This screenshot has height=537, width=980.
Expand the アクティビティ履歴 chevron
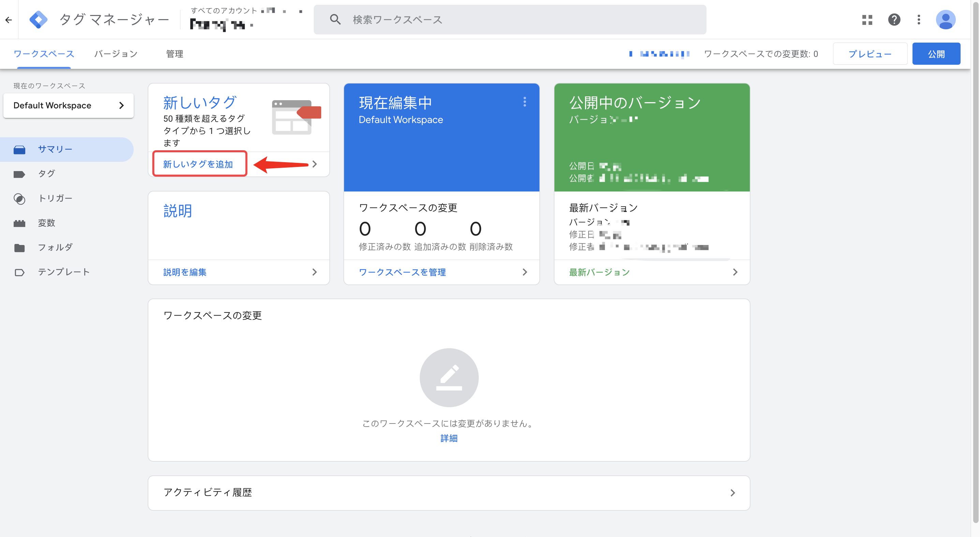tap(733, 493)
